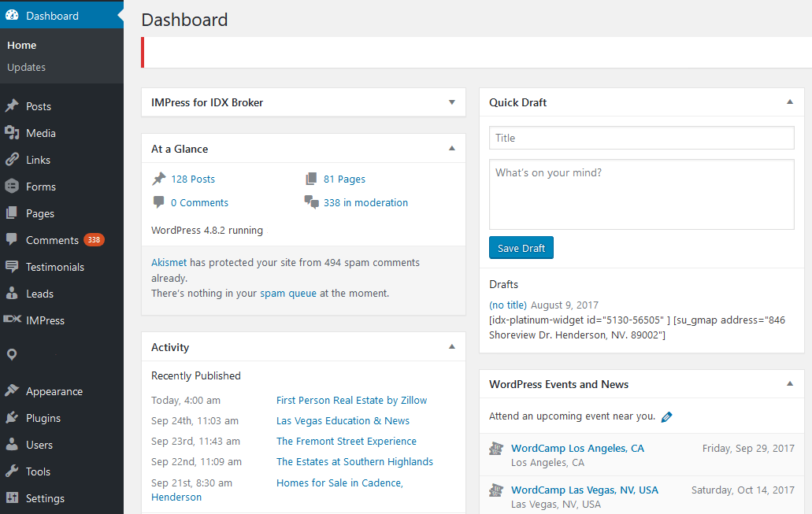Click the Appearance paintbrush icon
The height and width of the screenshot is (514, 812).
(12, 391)
